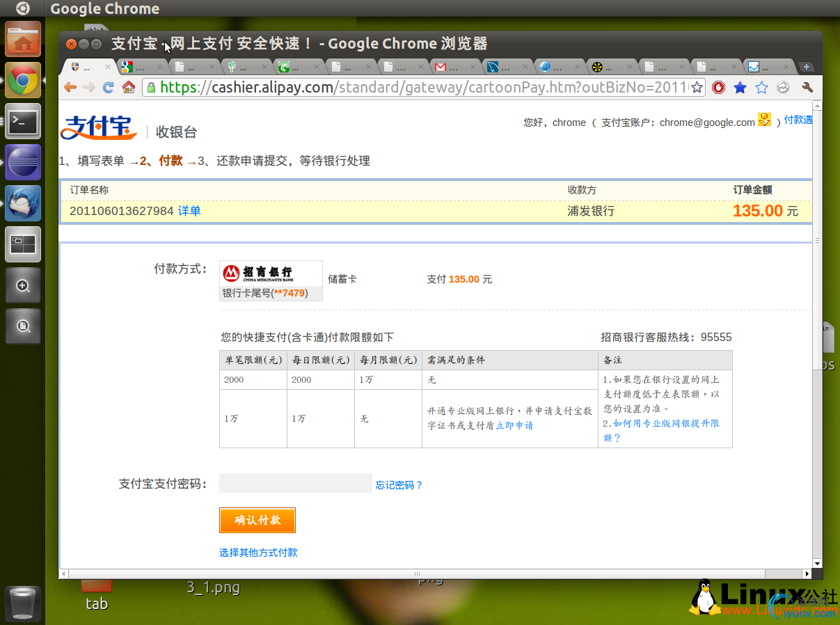
Task: Open Chrome's home page button
Action: click(128, 87)
